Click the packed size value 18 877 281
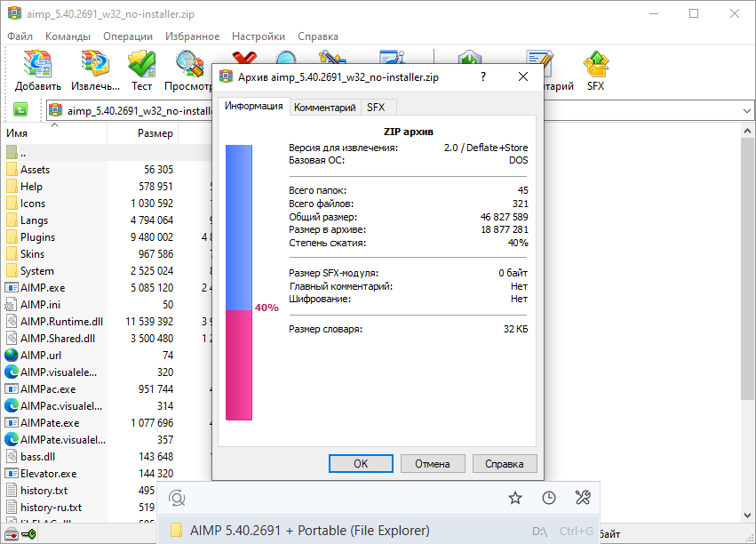 (x=505, y=229)
